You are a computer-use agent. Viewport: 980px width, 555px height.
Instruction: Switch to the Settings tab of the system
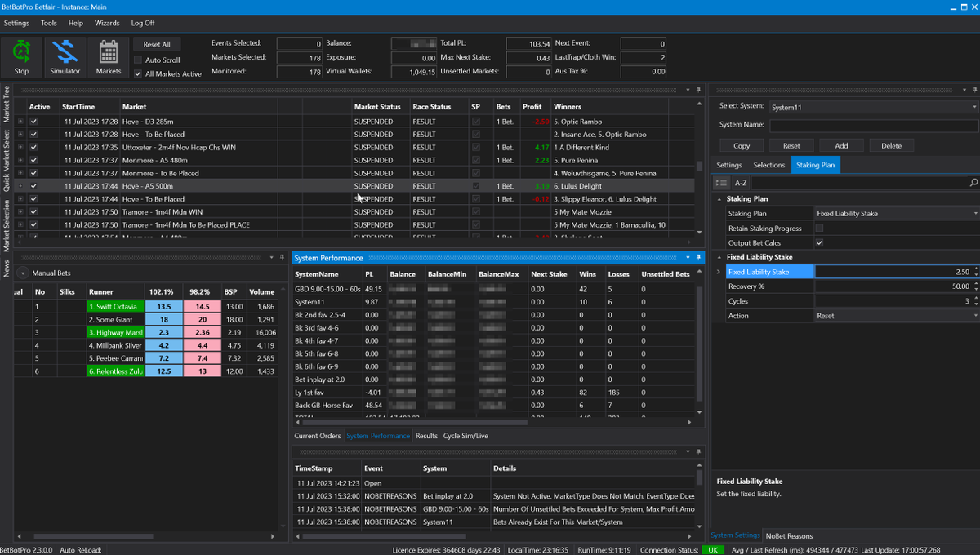(729, 165)
